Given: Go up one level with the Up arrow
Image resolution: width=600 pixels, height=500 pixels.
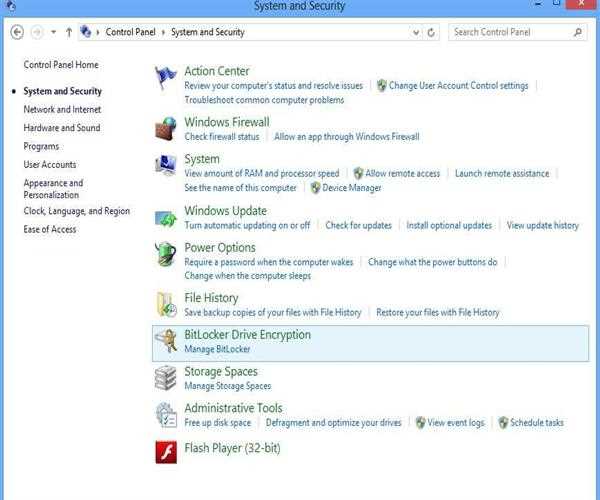Looking at the screenshot, I should (x=68, y=32).
